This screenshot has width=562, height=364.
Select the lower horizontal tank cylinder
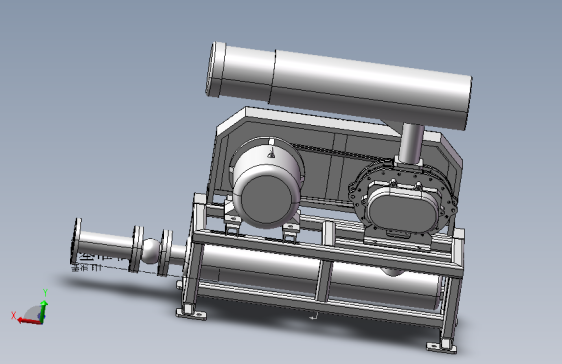pyautogui.click(x=319, y=276)
